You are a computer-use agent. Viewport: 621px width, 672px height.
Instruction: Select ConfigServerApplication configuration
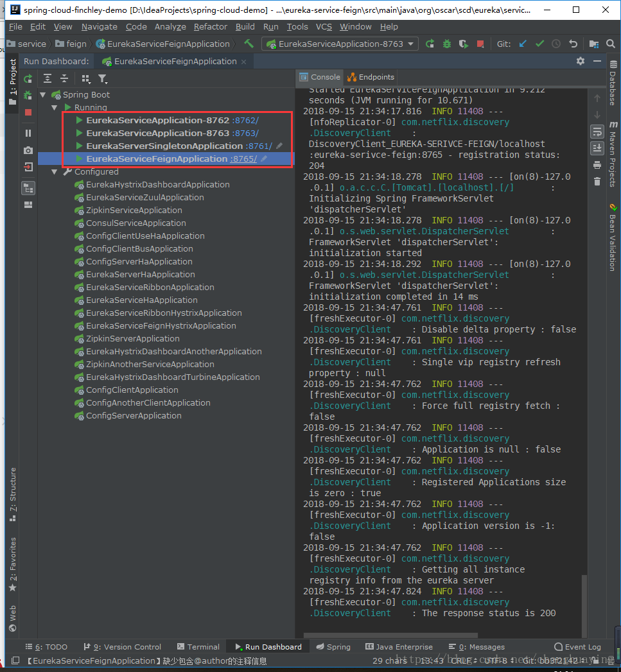(x=134, y=416)
